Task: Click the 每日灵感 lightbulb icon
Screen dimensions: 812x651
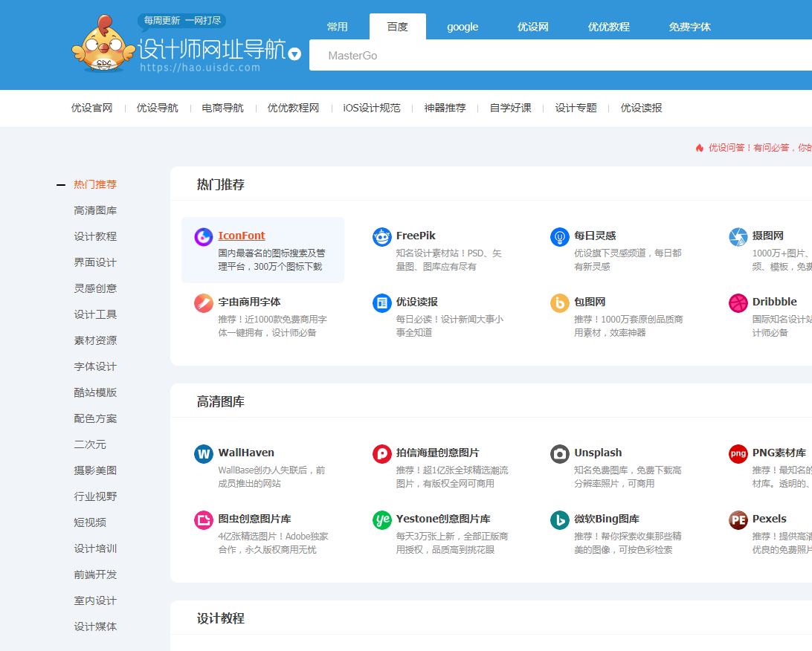Action: pyautogui.click(x=560, y=237)
